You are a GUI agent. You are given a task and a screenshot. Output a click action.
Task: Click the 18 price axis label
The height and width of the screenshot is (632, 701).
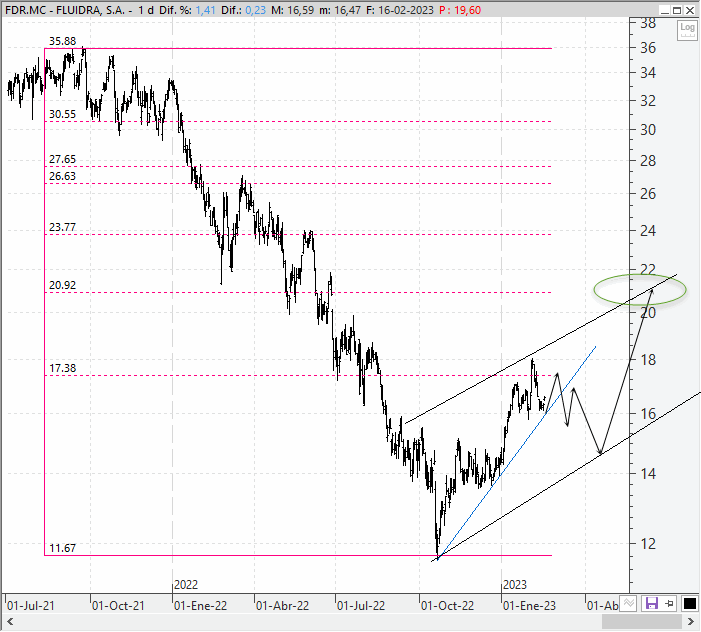648,360
